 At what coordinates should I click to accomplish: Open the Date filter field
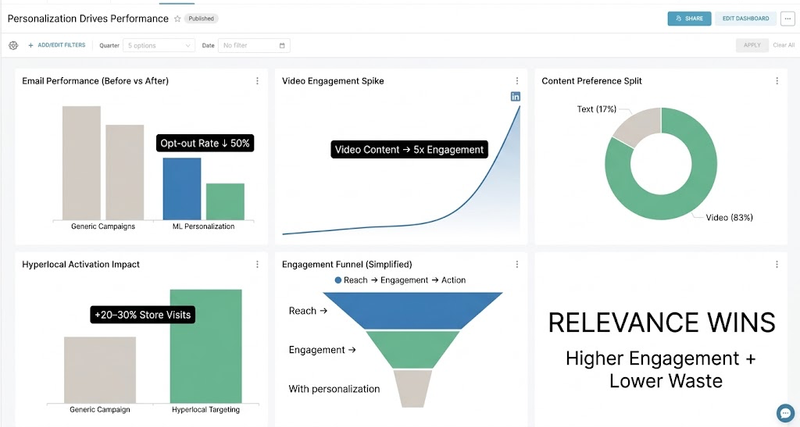pos(254,45)
